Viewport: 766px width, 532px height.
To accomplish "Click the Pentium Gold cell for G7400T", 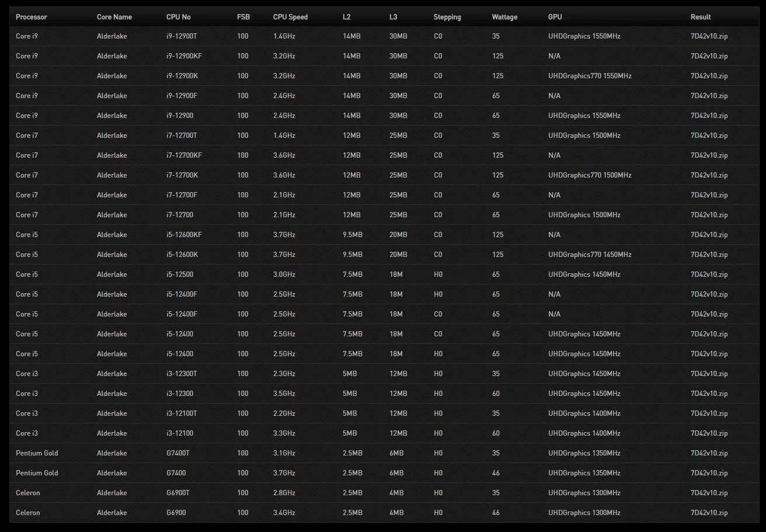I will [x=37, y=453].
